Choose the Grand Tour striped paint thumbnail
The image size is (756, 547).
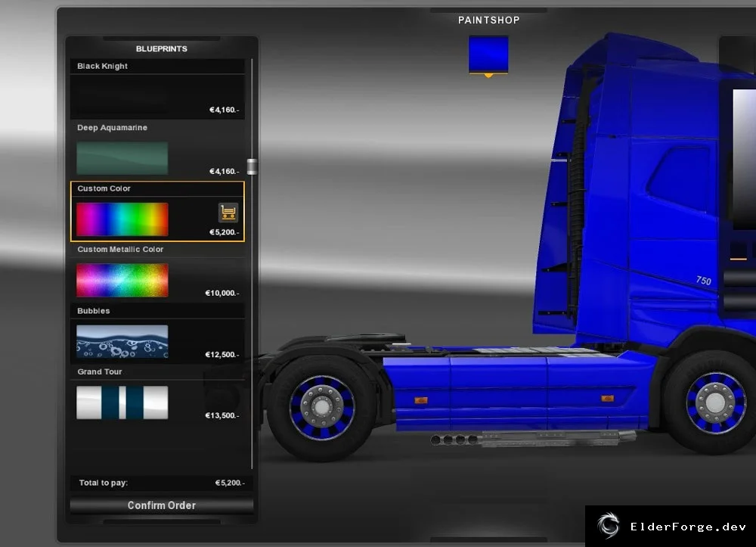coord(122,402)
